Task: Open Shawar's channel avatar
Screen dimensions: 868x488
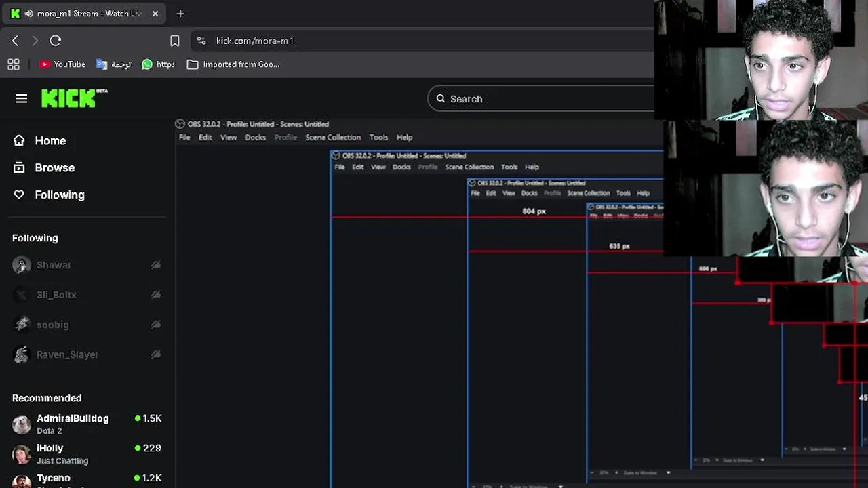Action: pyautogui.click(x=22, y=265)
